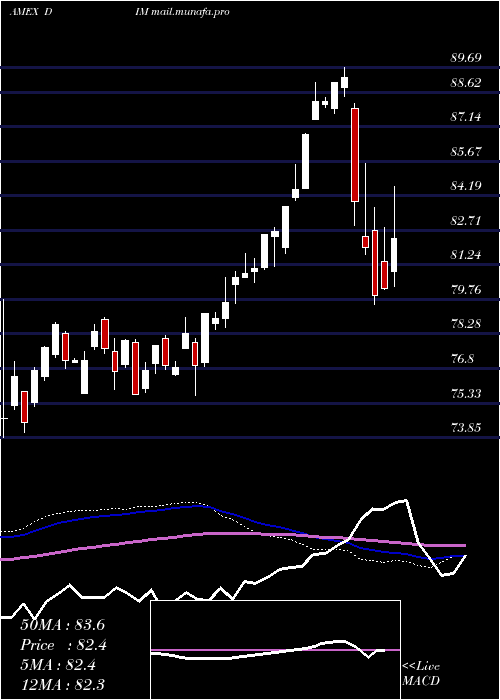Click the 82.71 price level label
This screenshot has width=500, height=700.
[x=466, y=221]
